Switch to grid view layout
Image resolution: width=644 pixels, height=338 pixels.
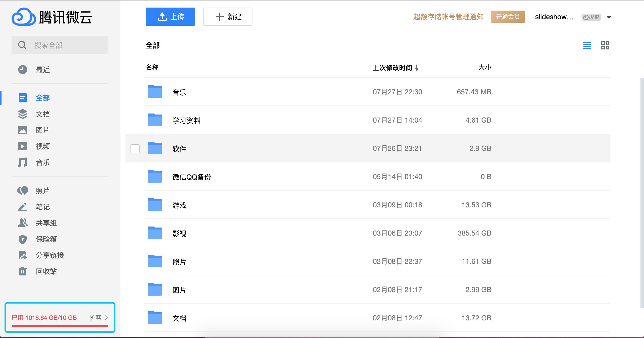[605, 45]
